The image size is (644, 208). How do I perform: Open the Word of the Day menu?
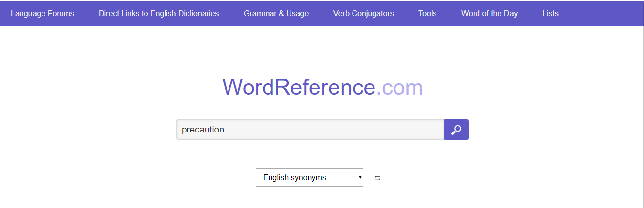[489, 14]
